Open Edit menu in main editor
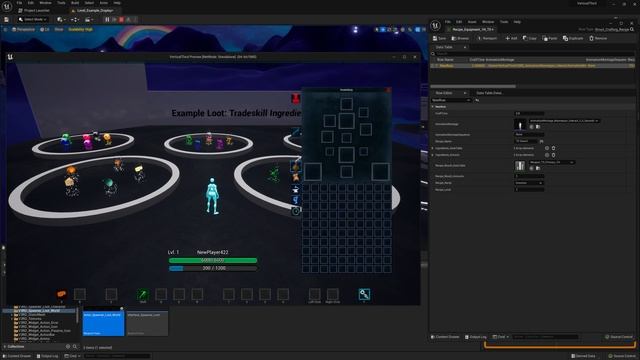This screenshot has width=640, height=360. pos(31,3)
